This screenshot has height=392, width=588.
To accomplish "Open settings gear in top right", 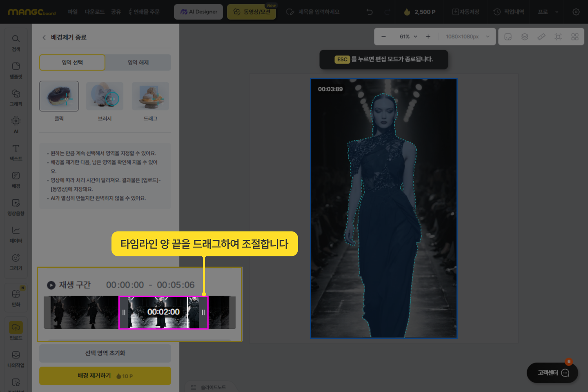I will point(576,12).
